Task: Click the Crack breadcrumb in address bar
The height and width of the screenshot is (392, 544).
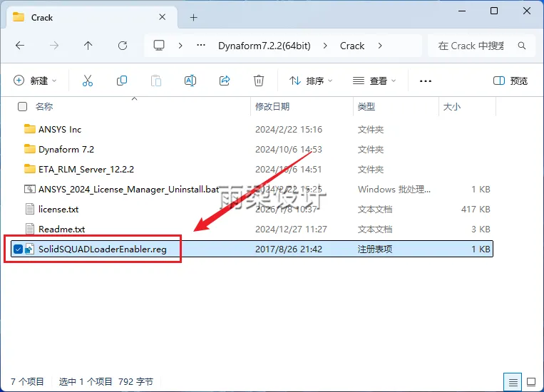Action: pyautogui.click(x=352, y=46)
